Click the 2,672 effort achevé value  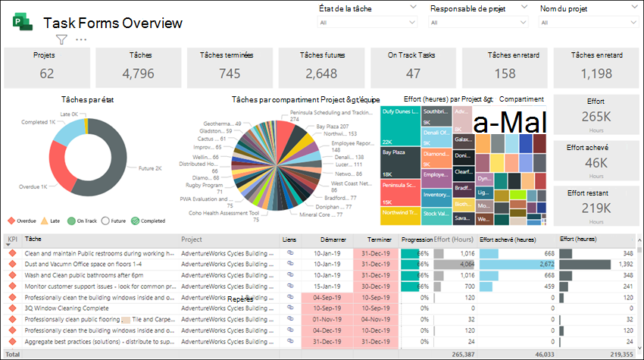click(547, 264)
